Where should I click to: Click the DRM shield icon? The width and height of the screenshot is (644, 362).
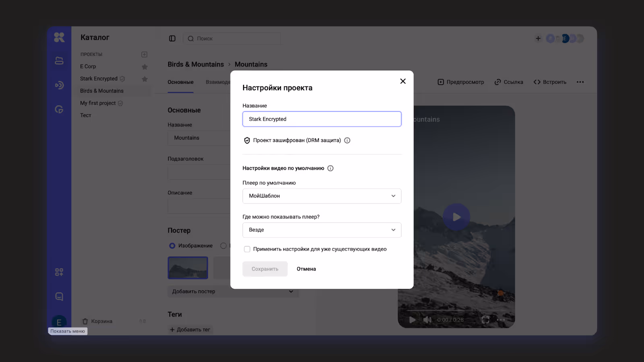tap(247, 140)
